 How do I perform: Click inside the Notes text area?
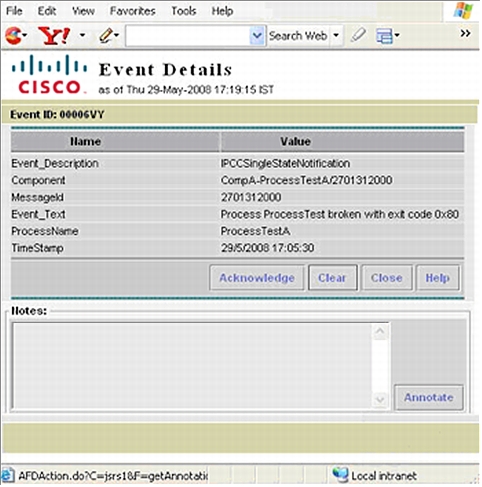[192, 366]
